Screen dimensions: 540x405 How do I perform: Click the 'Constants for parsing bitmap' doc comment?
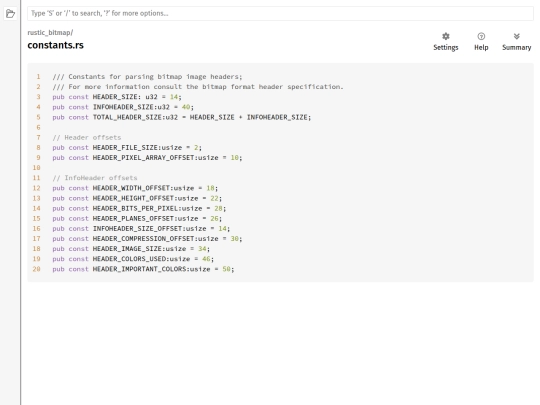click(147, 76)
